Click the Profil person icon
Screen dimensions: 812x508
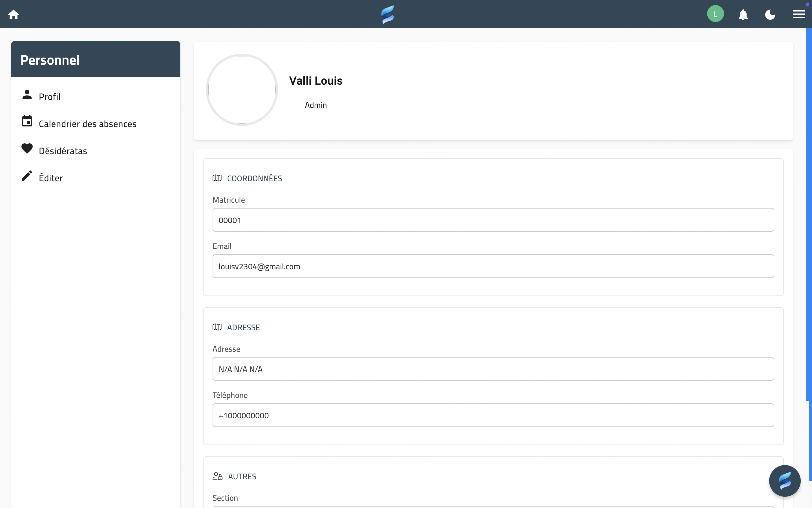click(27, 95)
